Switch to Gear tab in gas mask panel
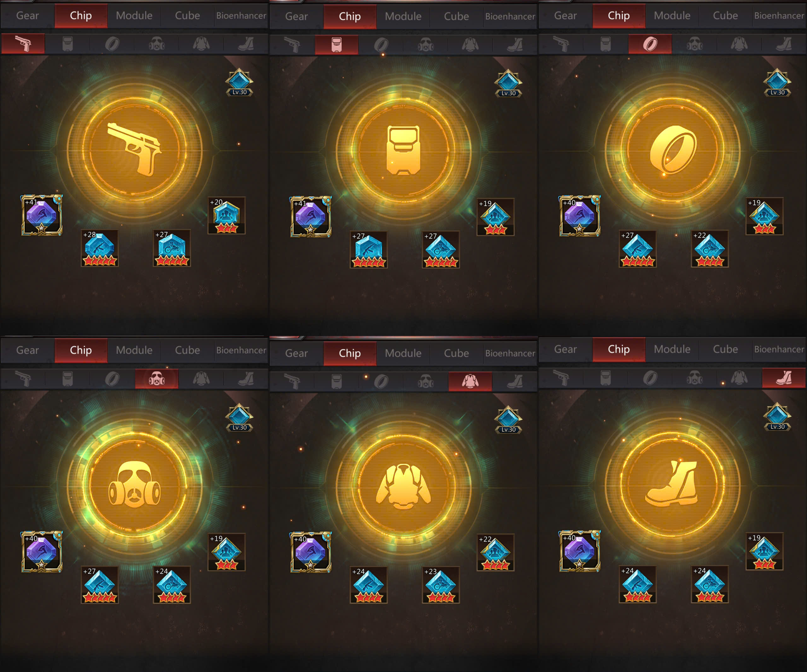The height and width of the screenshot is (672, 807). click(x=27, y=350)
